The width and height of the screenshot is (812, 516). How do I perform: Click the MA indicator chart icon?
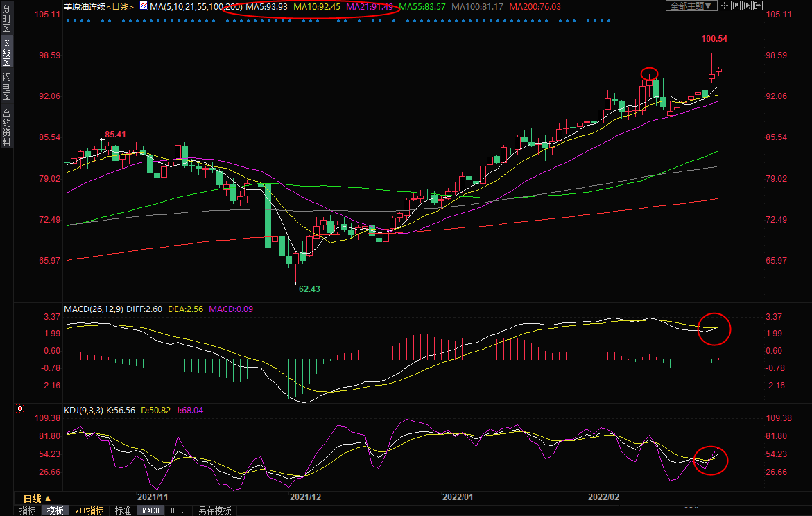[x=144, y=6]
